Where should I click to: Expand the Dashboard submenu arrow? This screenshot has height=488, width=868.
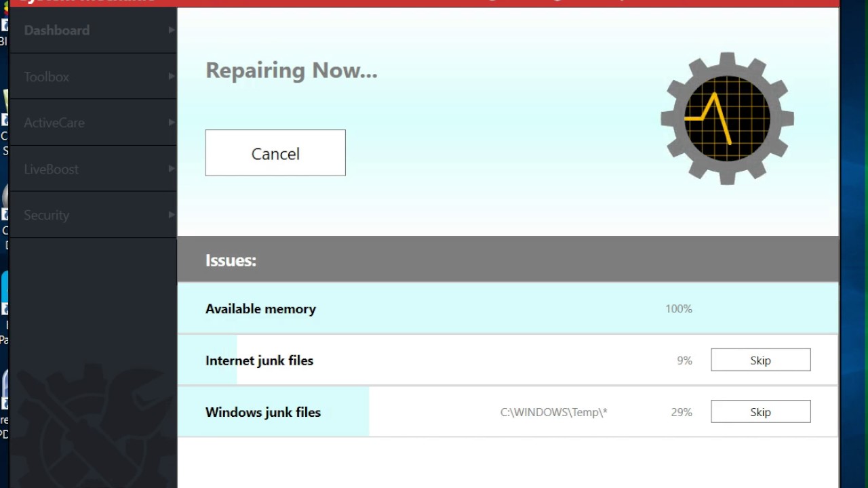171,30
